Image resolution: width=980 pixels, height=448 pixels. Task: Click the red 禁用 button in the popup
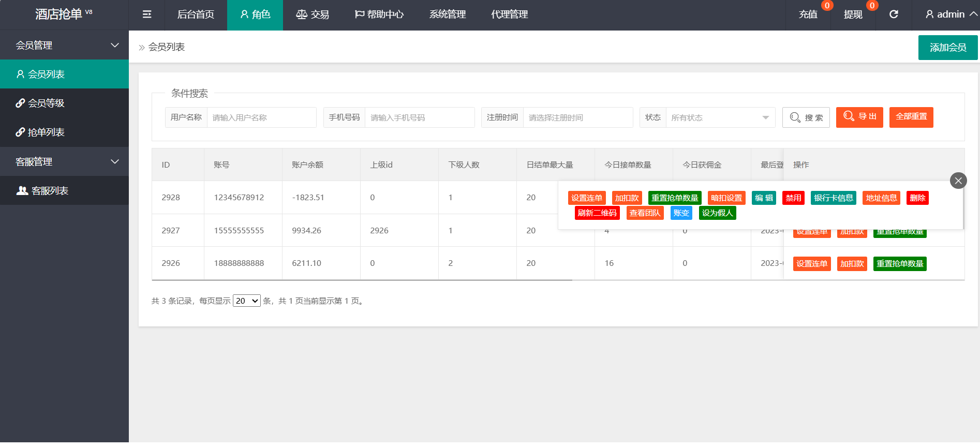(x=793, y=198)
